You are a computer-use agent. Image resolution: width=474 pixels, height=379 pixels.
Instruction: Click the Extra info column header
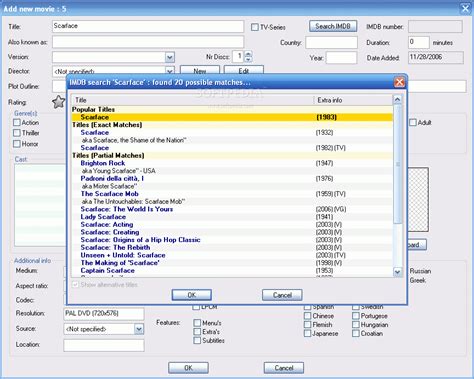click(x=353, y=100)
